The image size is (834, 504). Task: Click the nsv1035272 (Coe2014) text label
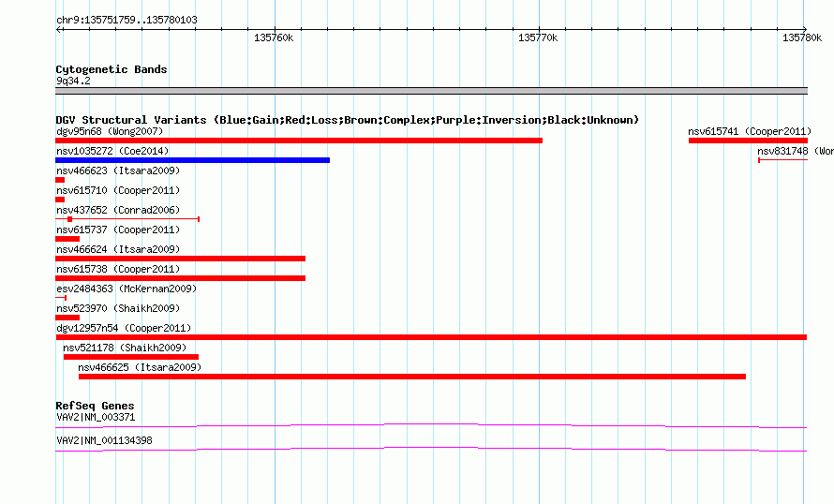[112, 151]
